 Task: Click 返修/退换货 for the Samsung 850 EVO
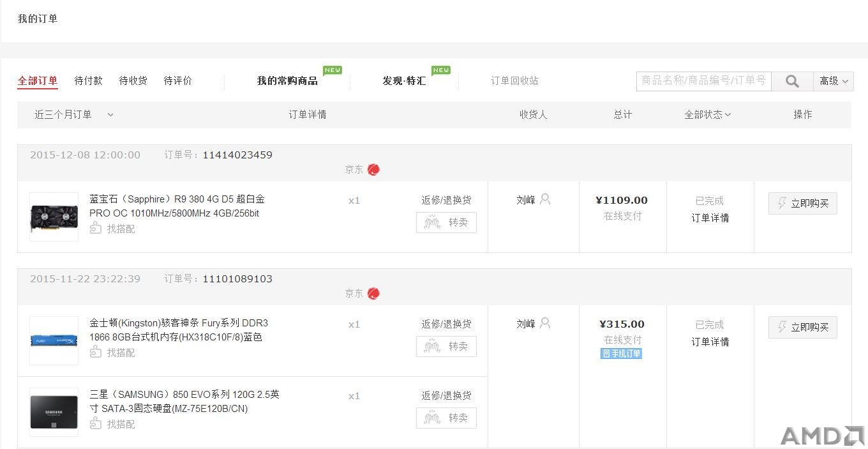[446, 395]
